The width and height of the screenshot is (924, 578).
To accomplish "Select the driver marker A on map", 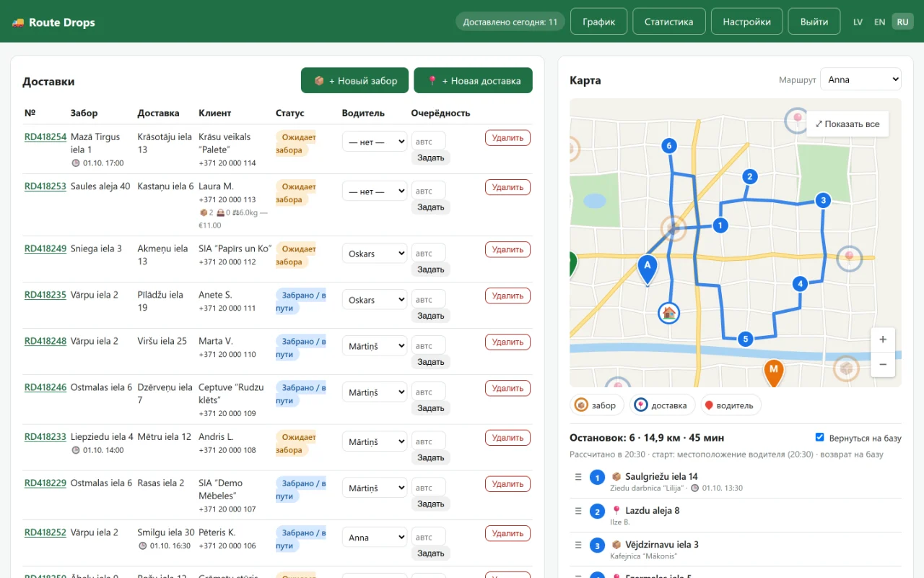I will 648,268.
